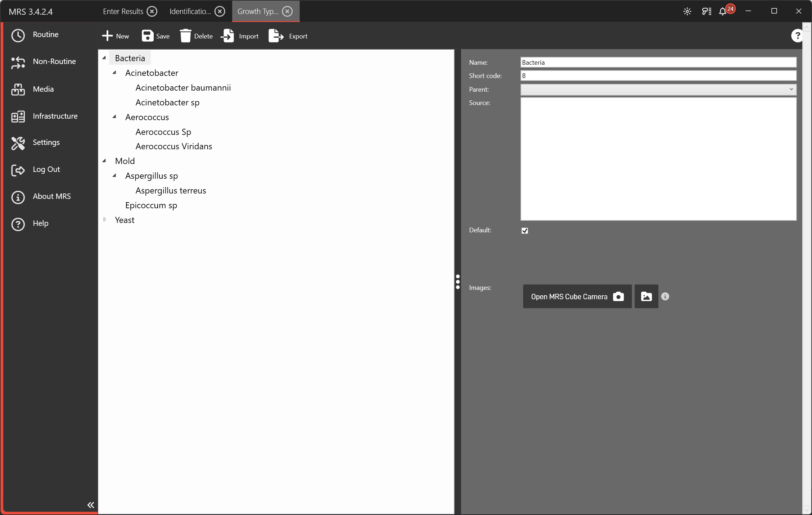812x515 pixels.
Task: Click the image folder browse icon
Action: coord(646,296)
